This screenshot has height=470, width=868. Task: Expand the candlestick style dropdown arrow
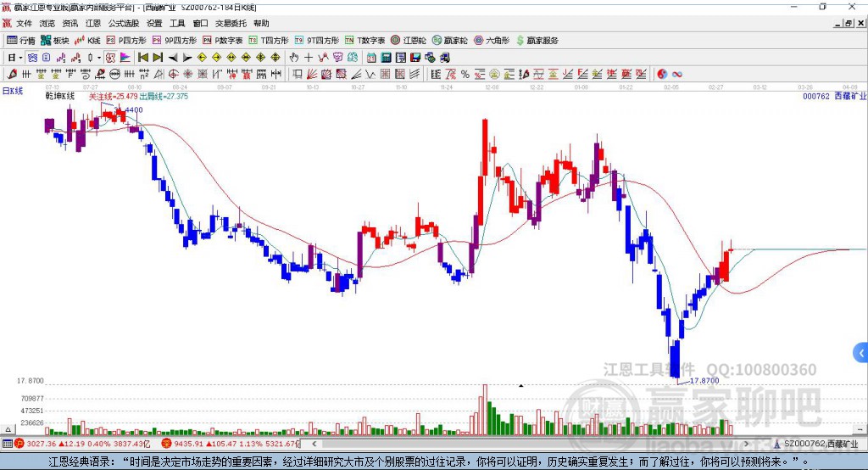tap(99, 58)
